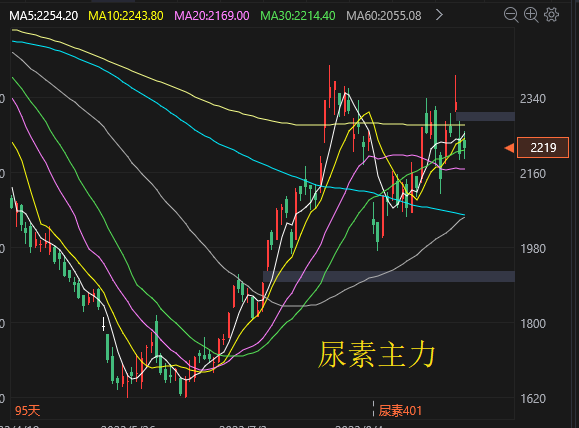Open chart settings gear icon
Image resolution: width=579 pixels, height=428 pixels.
(552, 15)
